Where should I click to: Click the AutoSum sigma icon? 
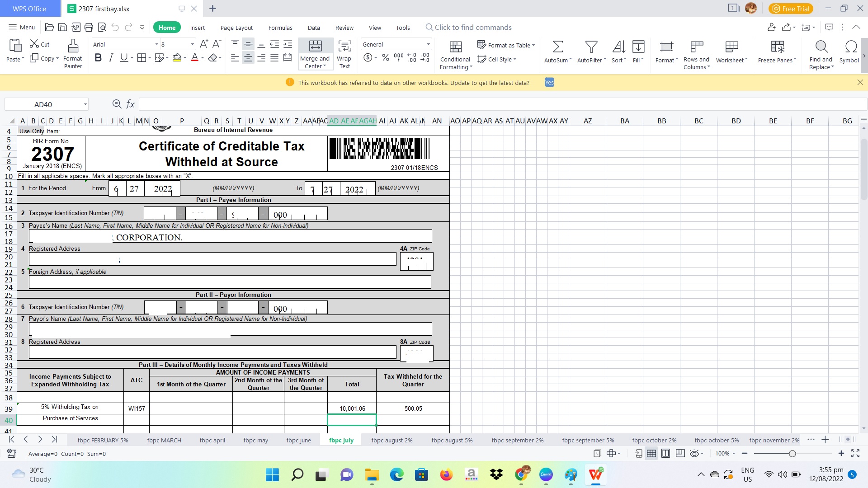point(558,47)
